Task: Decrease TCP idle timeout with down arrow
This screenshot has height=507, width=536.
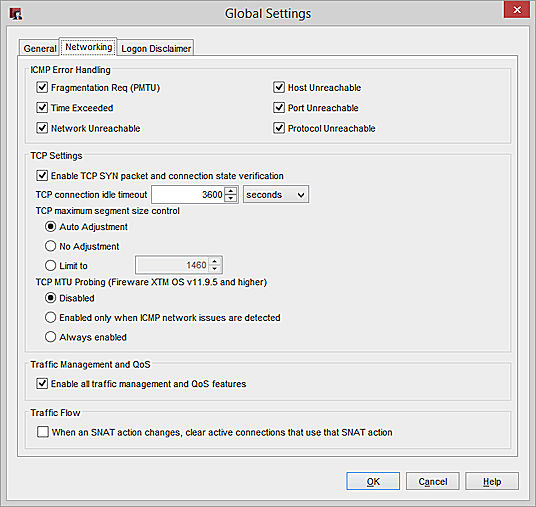Action: [x=231, y=199]
